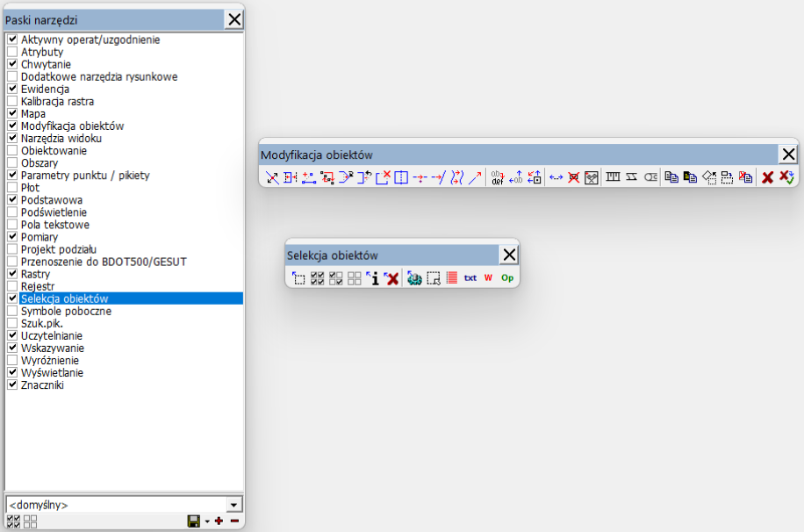Select 'Wyświetlanie' entry in toolbar list
804x532 pixels.
54,372
